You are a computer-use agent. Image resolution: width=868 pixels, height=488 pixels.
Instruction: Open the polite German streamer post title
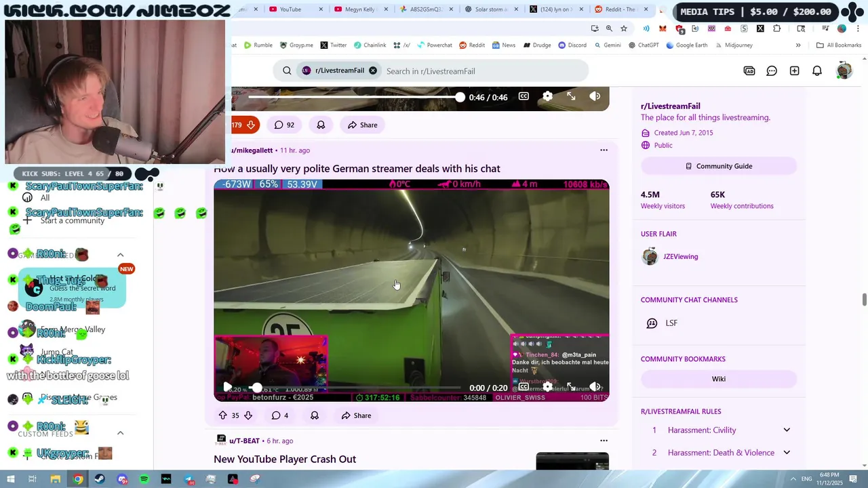357,169
